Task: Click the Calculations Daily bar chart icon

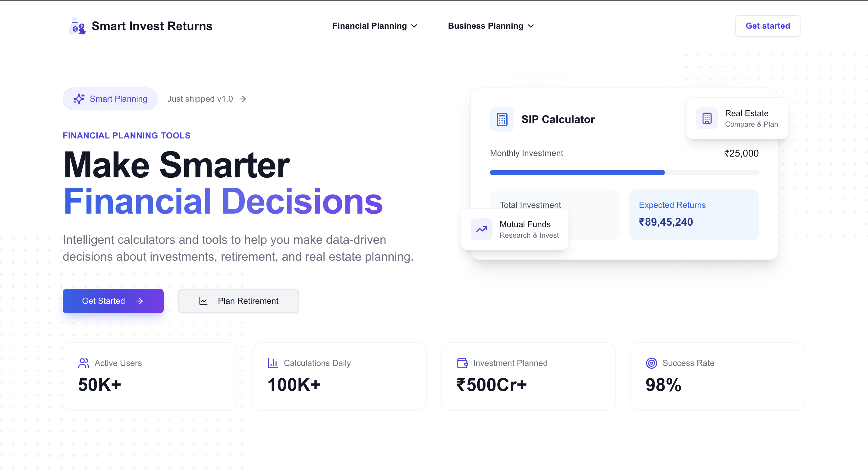Action: click(272, 363)
